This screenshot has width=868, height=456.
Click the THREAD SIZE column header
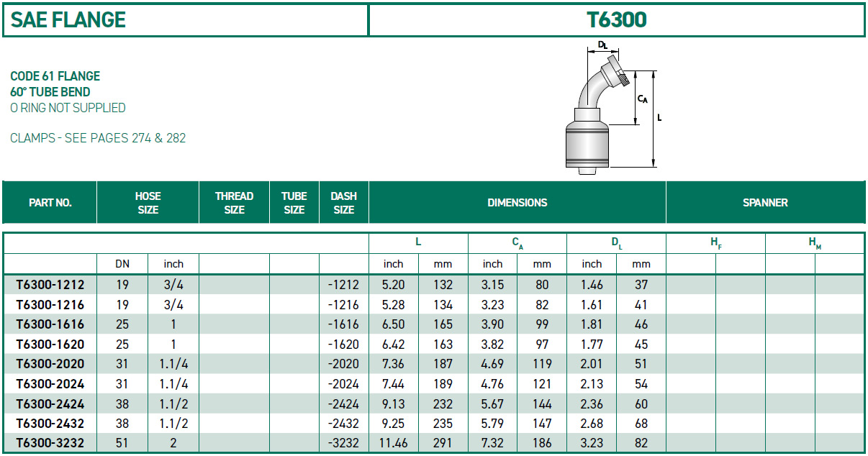[234, 203]
